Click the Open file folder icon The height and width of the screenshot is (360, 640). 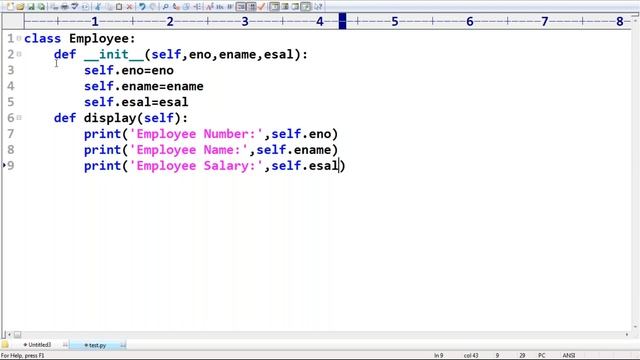(20, 7)
